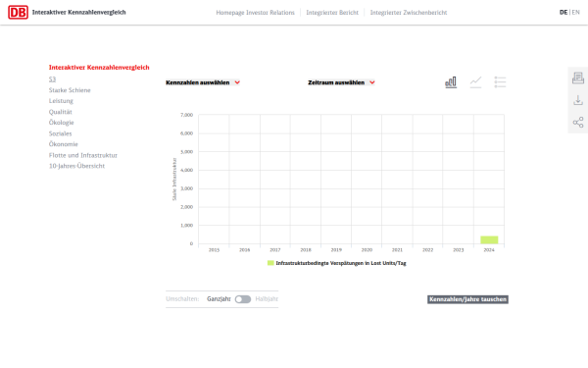This screenshot has width=588, height=368.
Task: Click the green 2024 bar in chart
Action: pyautogui.click(x=489, y=239)
